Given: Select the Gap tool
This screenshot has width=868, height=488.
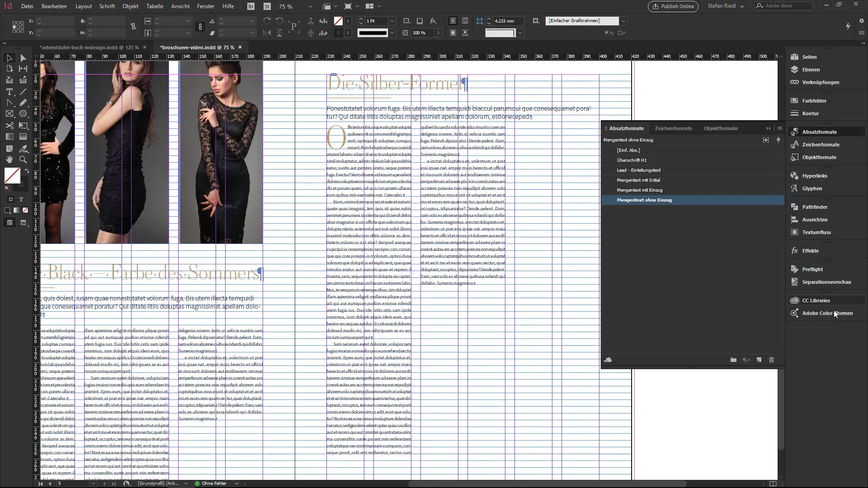Looking at the screenshot, I should pos(23,69).
